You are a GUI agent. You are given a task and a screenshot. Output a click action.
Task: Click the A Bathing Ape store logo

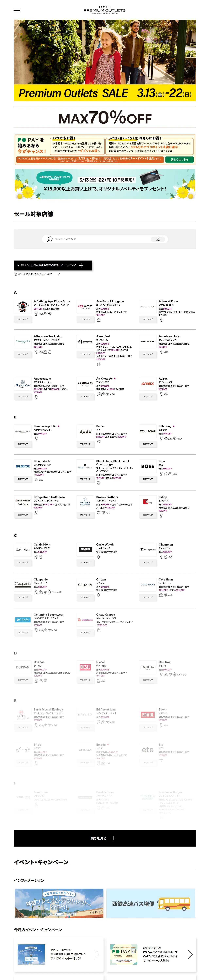click(23, 306)
